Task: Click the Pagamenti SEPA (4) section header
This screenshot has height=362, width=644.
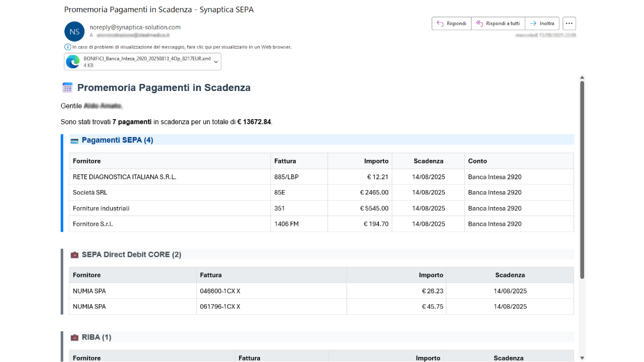Action: [117, 140]
